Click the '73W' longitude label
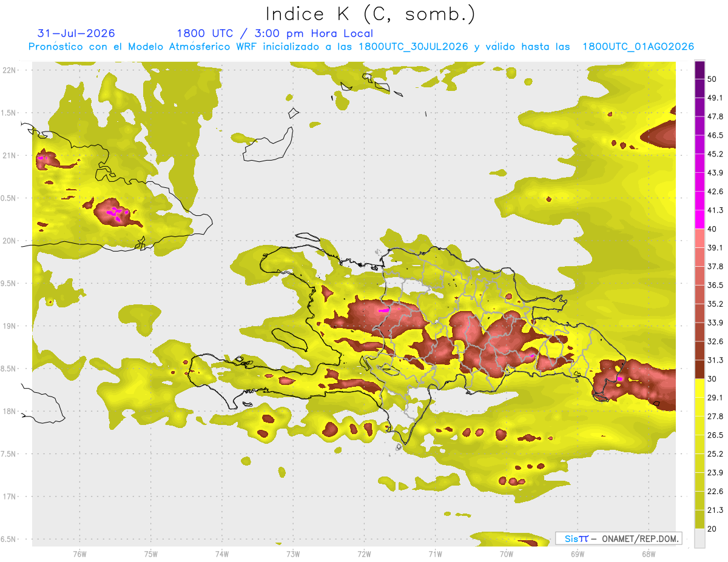Viewport: 728px width, 562px height. pyautogui.click(x=293, y=554)
